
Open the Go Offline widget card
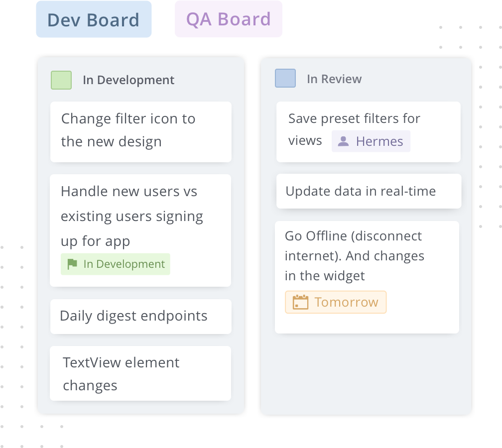[367, 277]
